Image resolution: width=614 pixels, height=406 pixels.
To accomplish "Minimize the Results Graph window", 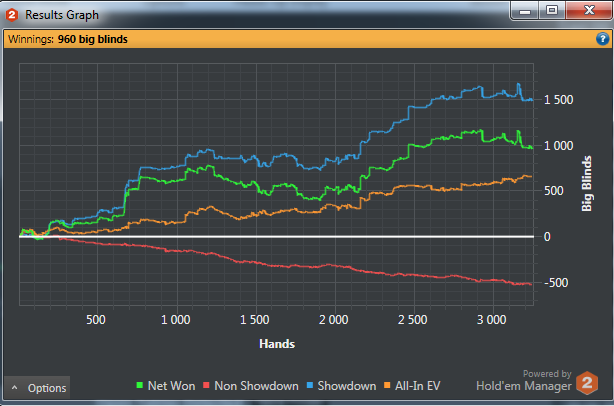I will coord(524,11).
